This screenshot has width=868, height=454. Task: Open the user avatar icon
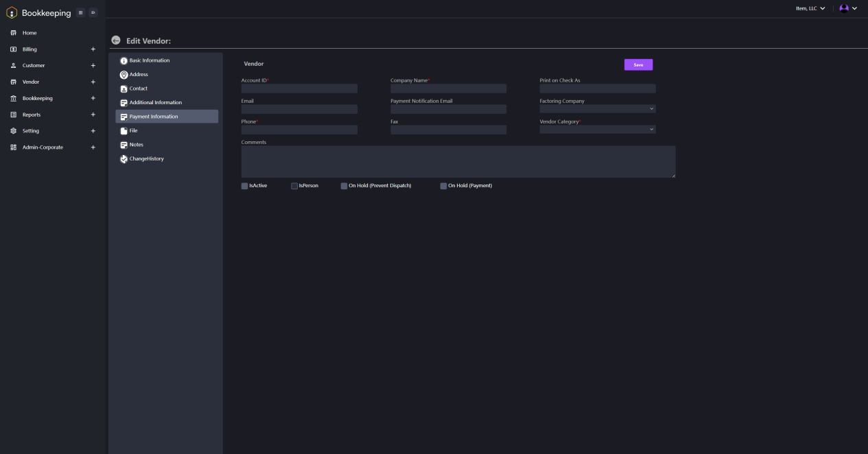[x=844, y=8]
